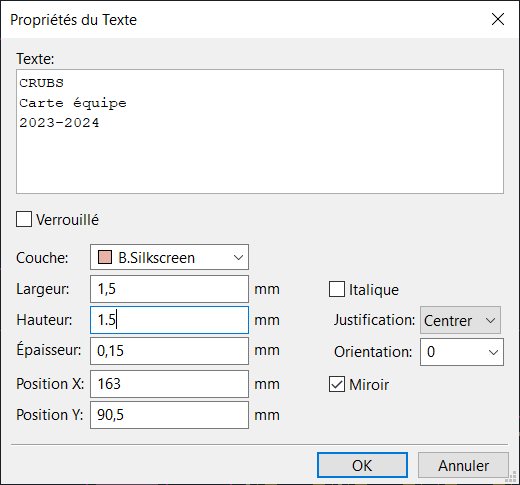The height and width of the screenshot is (485, 520).
Task: Click the Hauteur input field
Action: (169, 320)
